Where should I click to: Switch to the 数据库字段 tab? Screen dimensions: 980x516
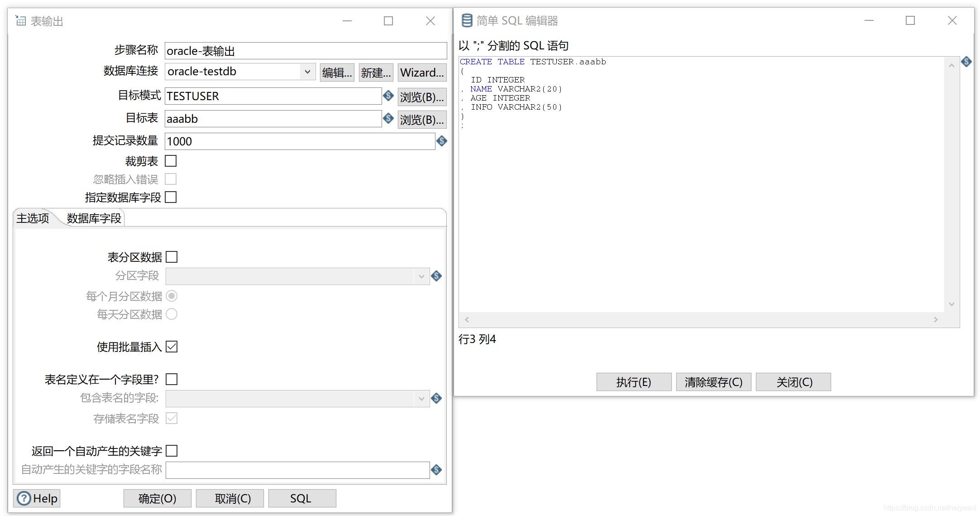(94, 218)
